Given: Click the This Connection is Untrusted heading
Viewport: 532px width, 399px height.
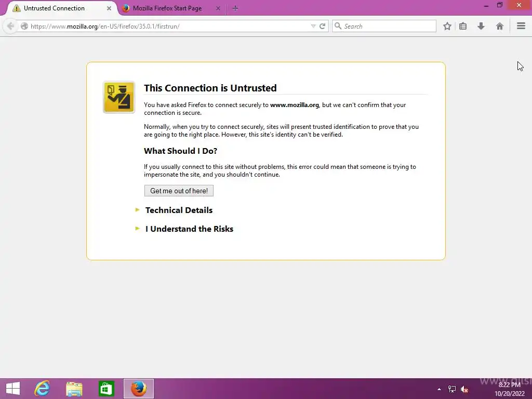Looking at the screenshot, I should pos(210,88).
